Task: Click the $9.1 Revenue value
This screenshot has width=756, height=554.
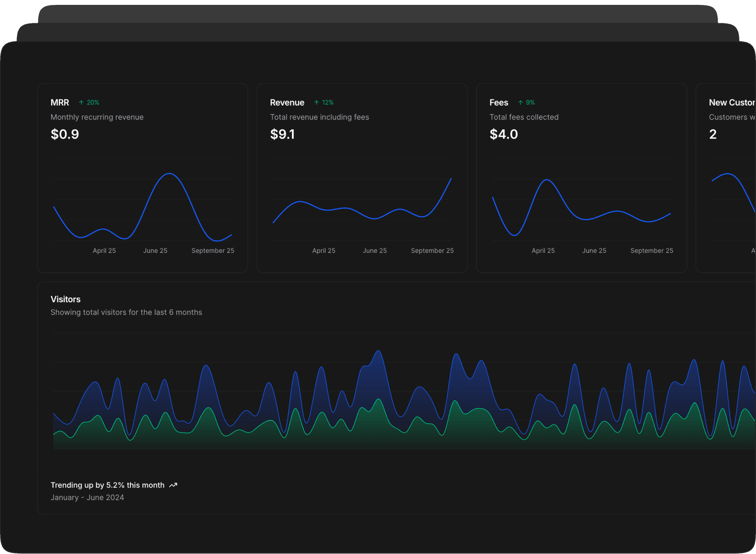Action: tap(283, 134)
